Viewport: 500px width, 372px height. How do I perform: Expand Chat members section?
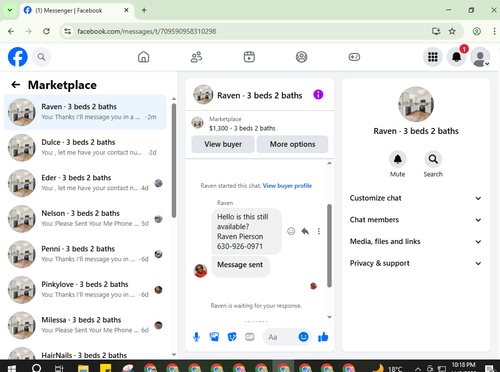click(416, 220)
